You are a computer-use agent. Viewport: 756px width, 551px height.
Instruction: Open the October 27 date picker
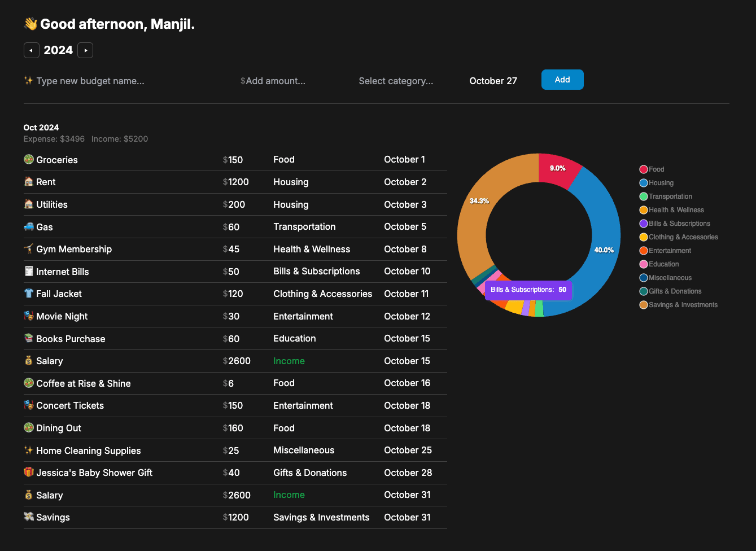pyautogui.click(x=493, y=81)
